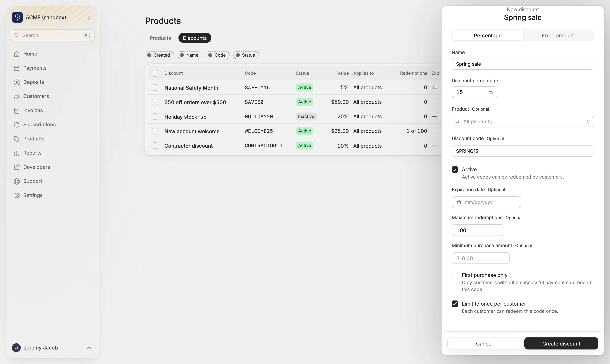The width and height of the screenshot is (610, 364).
Task: Open Subscriptions via its refresh icon
Action: tap(17, 125)
